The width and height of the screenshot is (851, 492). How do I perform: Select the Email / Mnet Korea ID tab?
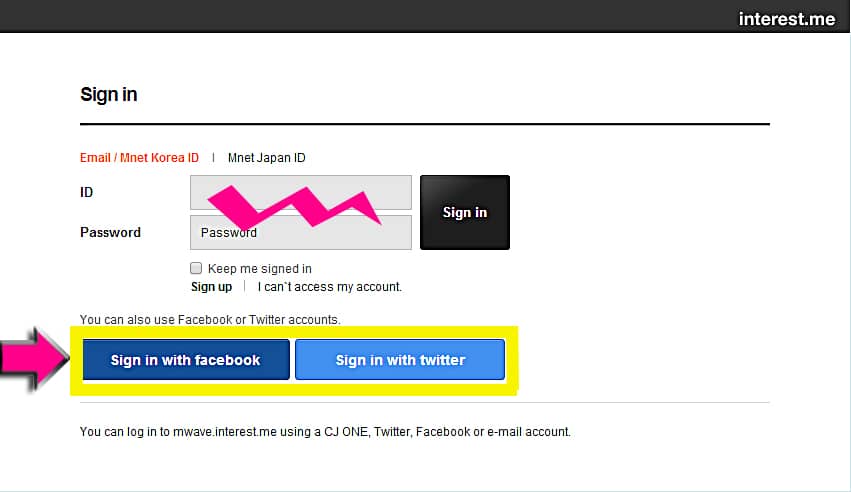click(139, 158)
